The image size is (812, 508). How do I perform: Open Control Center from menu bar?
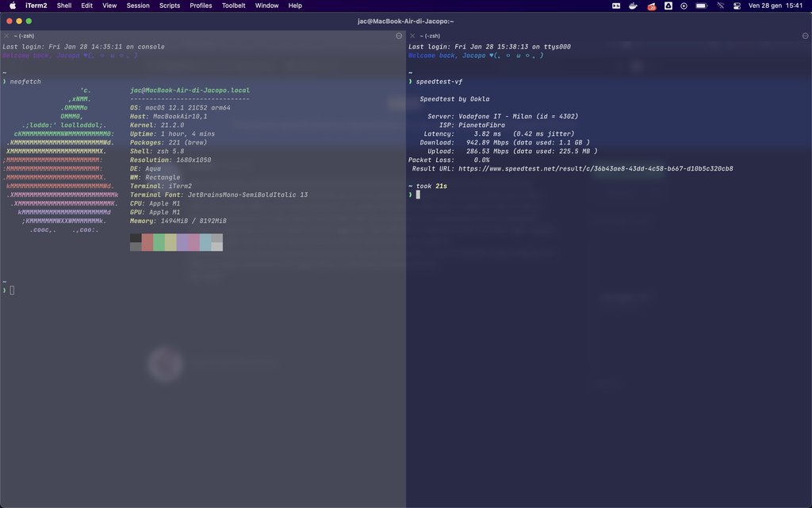coord(737,6)
